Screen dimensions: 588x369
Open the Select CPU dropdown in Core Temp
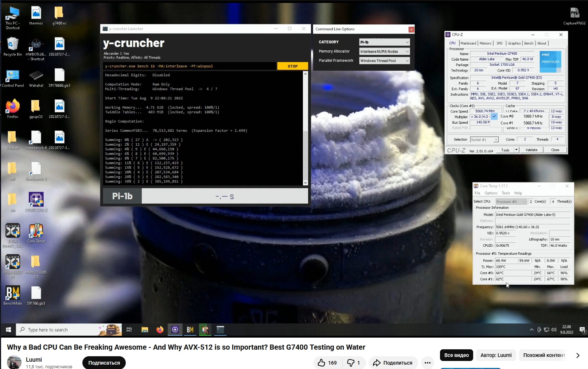(x=511, y=201)
